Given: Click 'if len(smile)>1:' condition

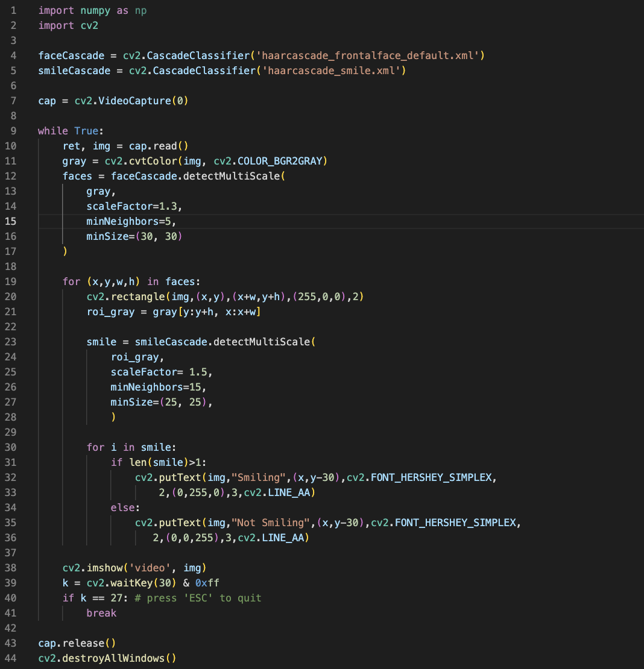Looking at the screenshot, I should pyautogui.click(x=159, y=462).
